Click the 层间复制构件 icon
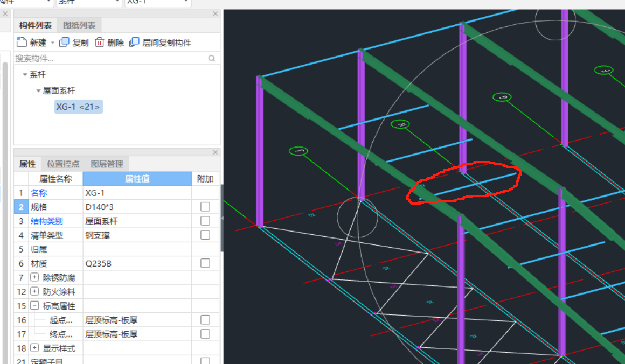Screen dimensions: 625x364 point(134,42)
